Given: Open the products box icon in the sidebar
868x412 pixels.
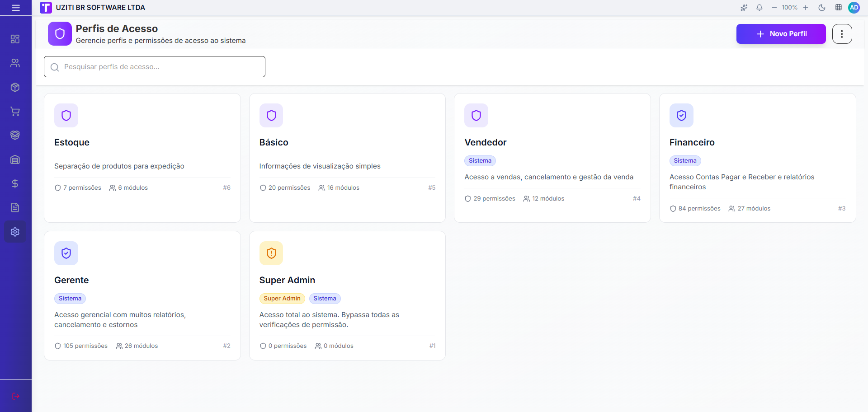Looking at the screenshot, I should click(15, 87).
